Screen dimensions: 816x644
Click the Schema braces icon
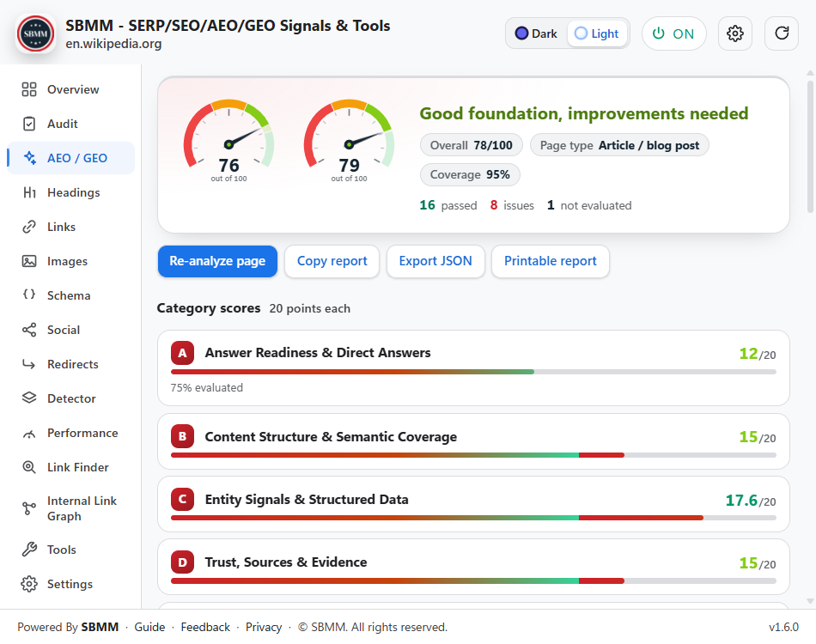[x=29, y=295]
